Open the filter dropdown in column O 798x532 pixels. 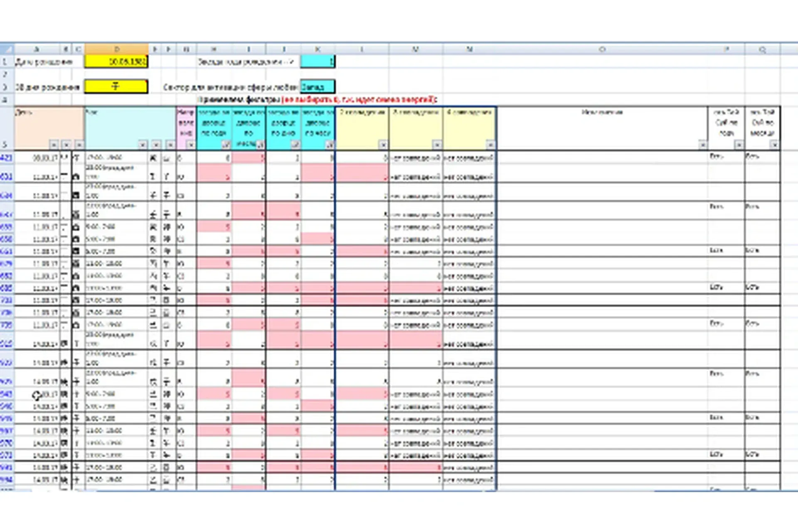702,145
